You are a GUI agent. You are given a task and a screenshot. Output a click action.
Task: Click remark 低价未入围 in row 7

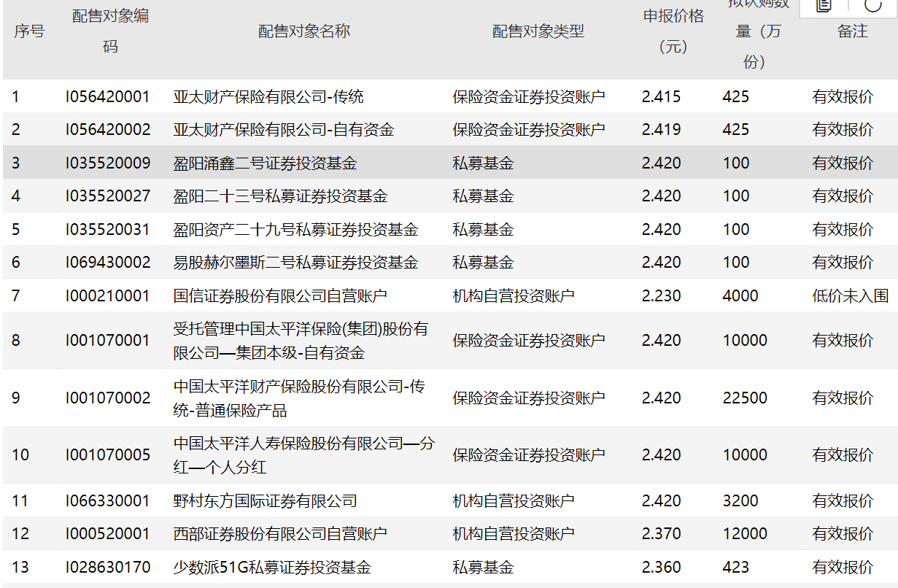tap(851, 295)
